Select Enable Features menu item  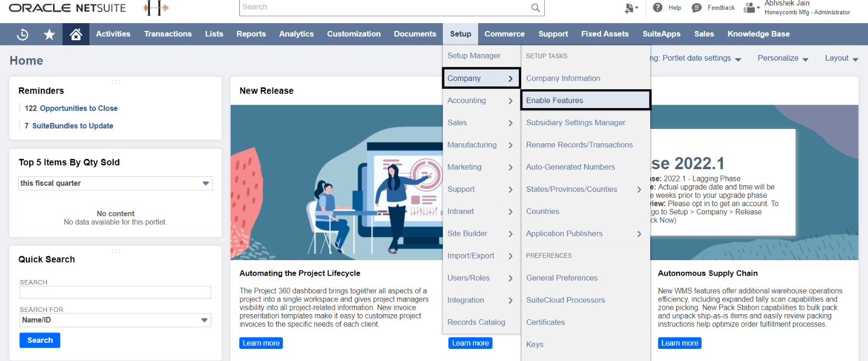(586, 100)
